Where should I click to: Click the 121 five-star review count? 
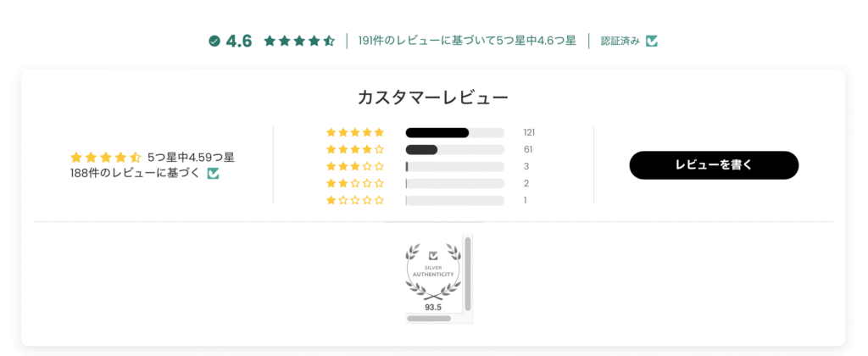(529, 132)
